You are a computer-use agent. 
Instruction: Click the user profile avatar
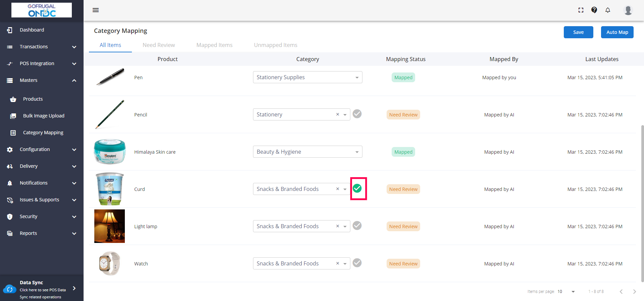point(628,10)
